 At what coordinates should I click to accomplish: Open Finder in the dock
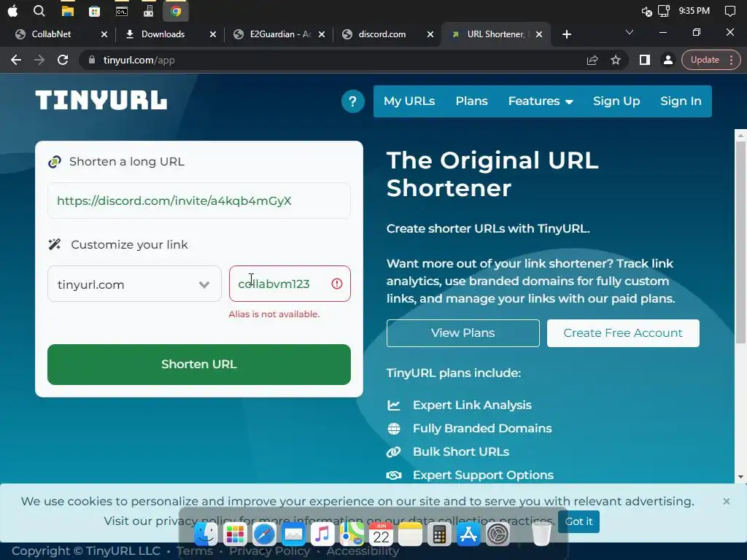click(x=206, y=534)
